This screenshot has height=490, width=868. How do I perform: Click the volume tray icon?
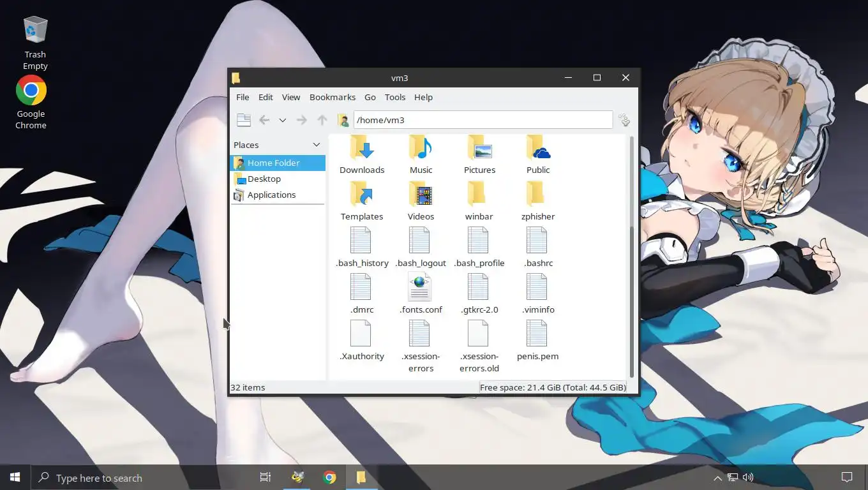(748, 477)
